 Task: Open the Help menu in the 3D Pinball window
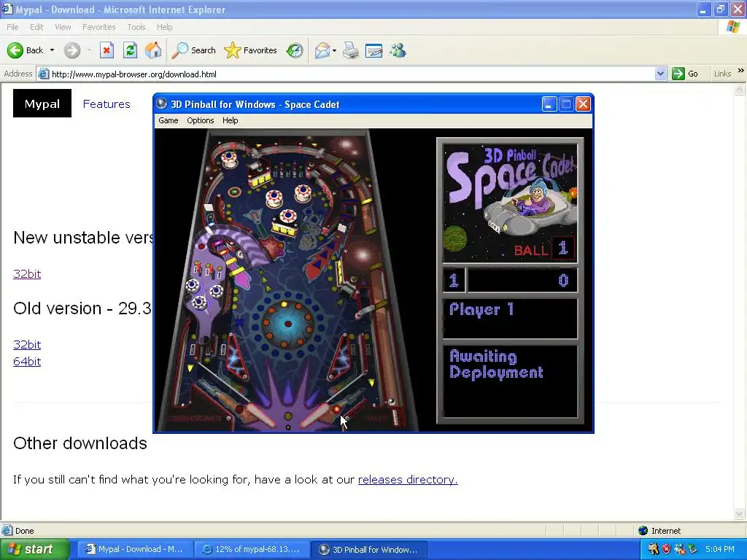(230, 120)
